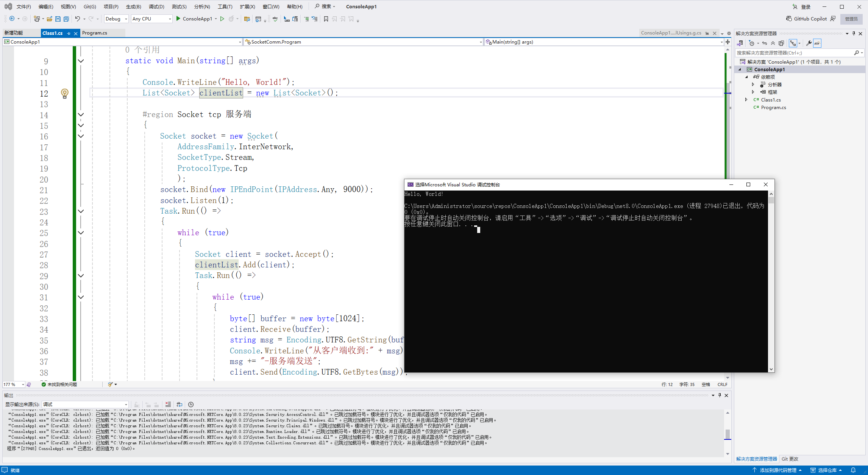Viewport: 868px width, 475px height.
Task: Expand the Class1.cs tree node
Action: (746, 100)
